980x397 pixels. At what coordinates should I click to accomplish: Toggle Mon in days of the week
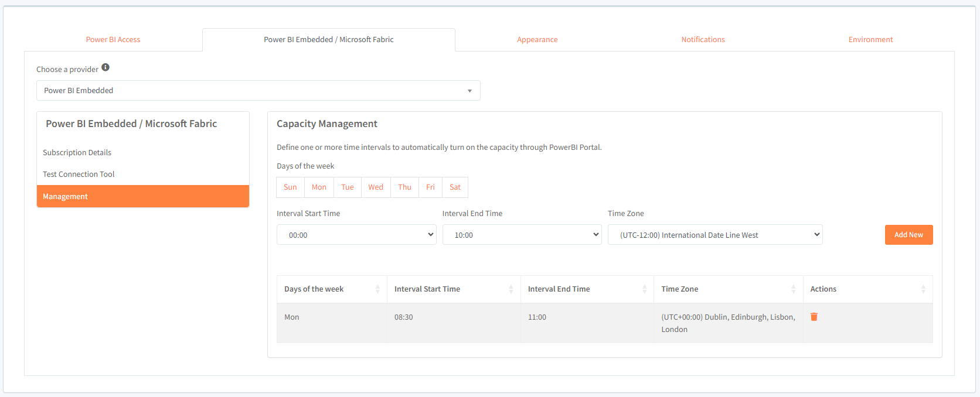coord(319,187)
